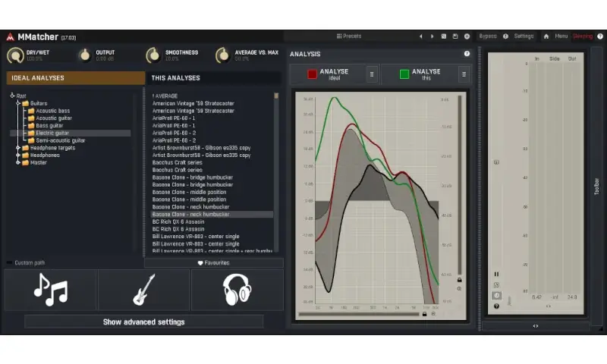This screenshot has height=364, width=607.
Task: Click the save preset floppy icon
Action: pos(455,36)
